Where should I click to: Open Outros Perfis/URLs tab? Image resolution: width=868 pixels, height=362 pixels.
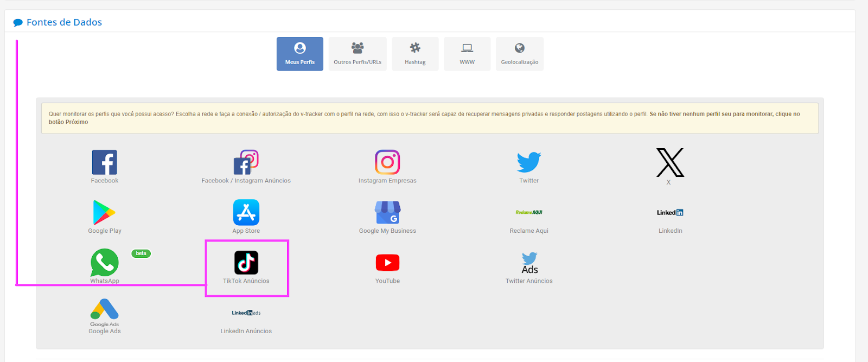pyautogui.click(x=358, y=54)
